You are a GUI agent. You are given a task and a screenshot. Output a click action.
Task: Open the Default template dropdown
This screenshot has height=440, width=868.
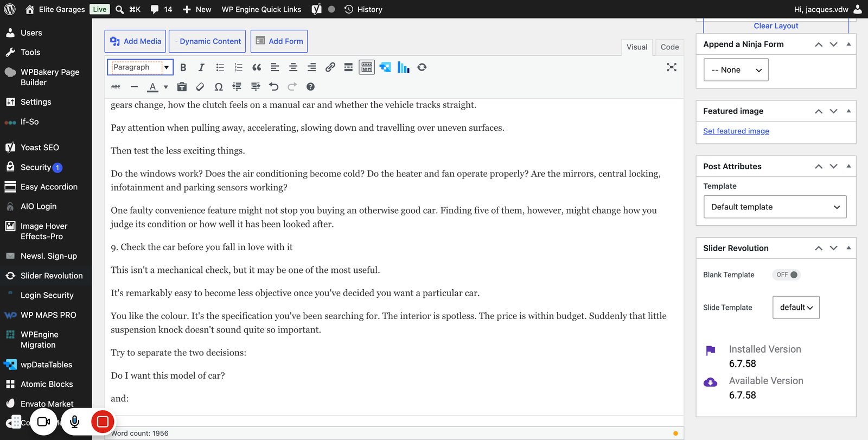(x=775, y=207)
